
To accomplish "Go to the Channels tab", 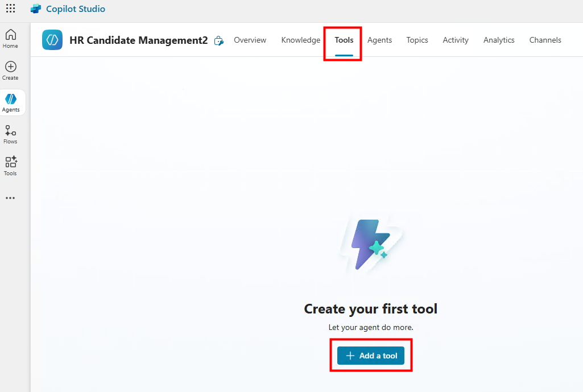I will (545, 40).
